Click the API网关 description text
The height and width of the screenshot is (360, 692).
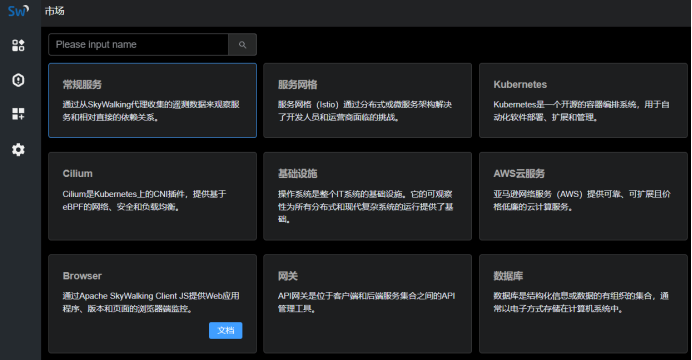click(366, 302)
